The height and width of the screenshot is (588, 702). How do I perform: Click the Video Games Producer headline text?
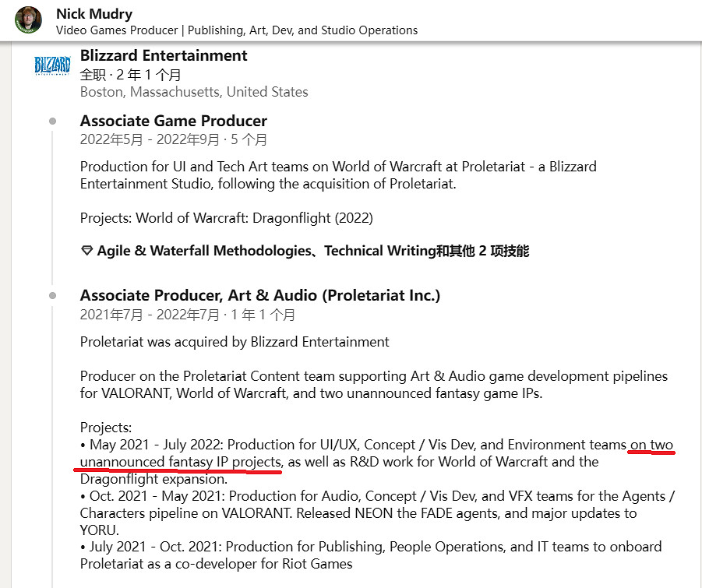click(x=237, y=30)
